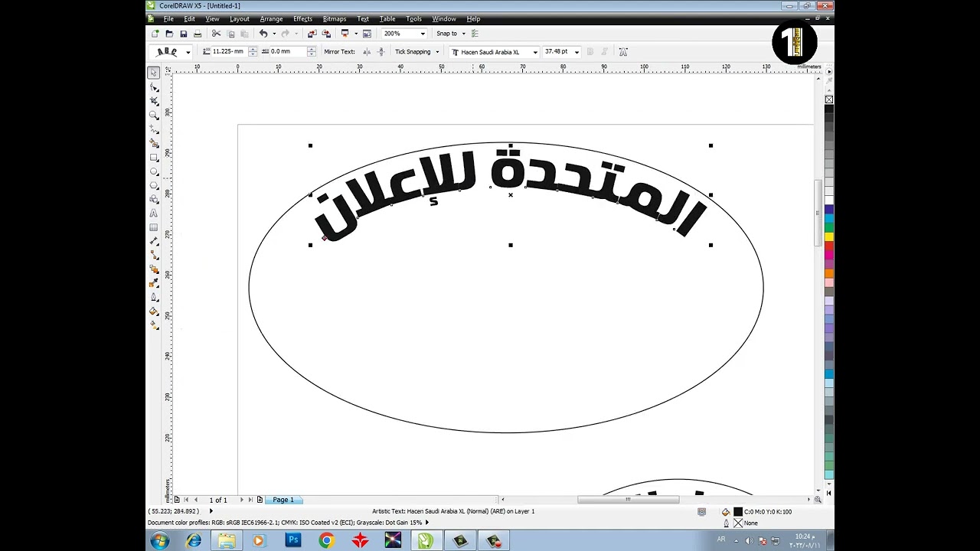The width and height of the screenshot is (980, 551).
Task: Open the Arrange menu
Action: point(271,18)
